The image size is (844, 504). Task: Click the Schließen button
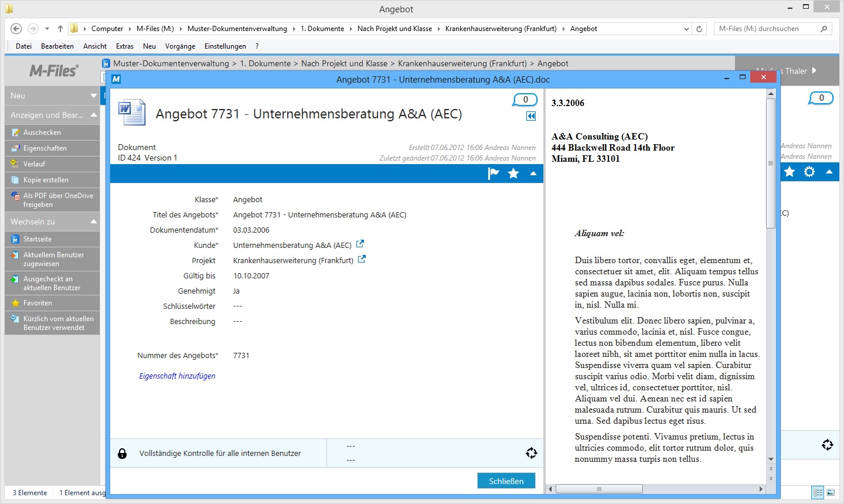tap(506, 481)
